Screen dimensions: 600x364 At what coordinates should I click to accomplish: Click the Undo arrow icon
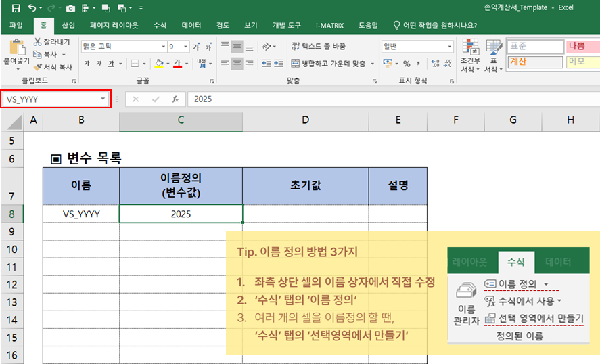(x=32, y=8)
